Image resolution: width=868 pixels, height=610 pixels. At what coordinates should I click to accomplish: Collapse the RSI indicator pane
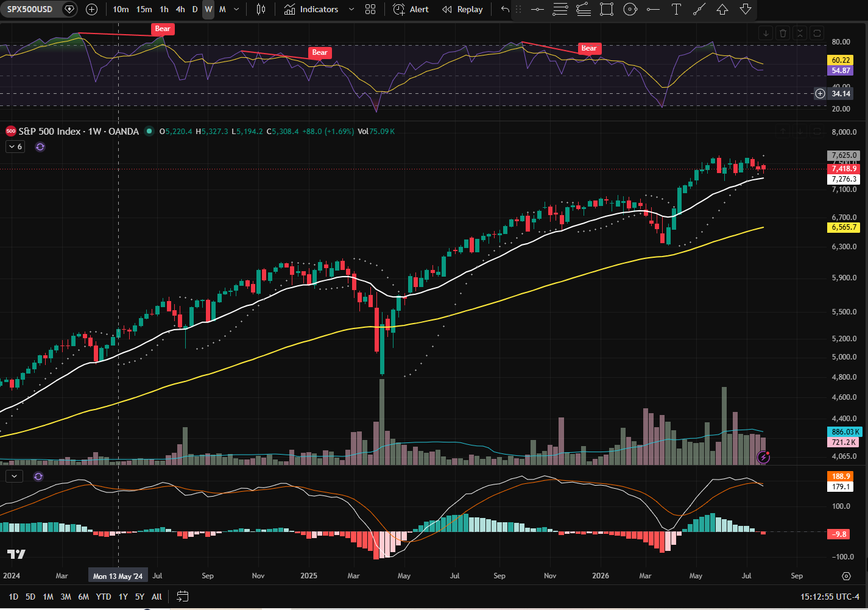(x=800, y=33)
